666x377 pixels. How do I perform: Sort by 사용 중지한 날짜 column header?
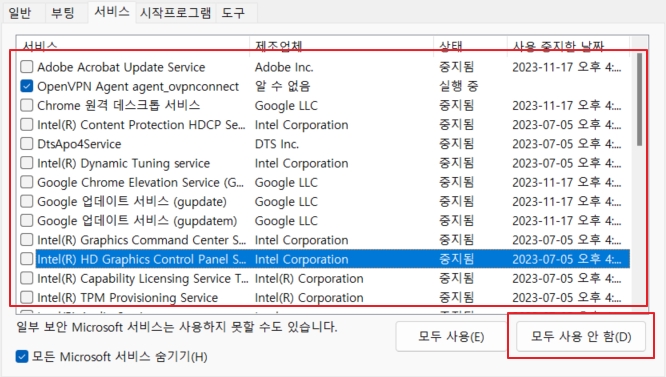(x=568, y=45)
